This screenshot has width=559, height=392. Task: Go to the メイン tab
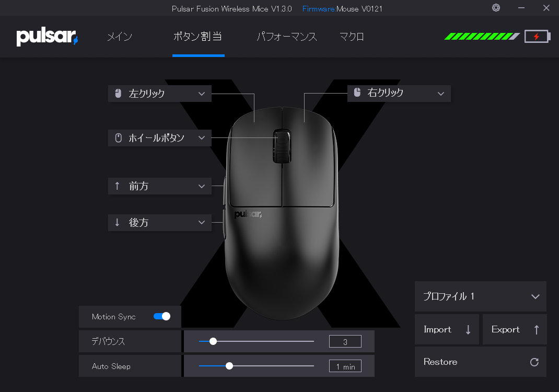pos(120,37)
